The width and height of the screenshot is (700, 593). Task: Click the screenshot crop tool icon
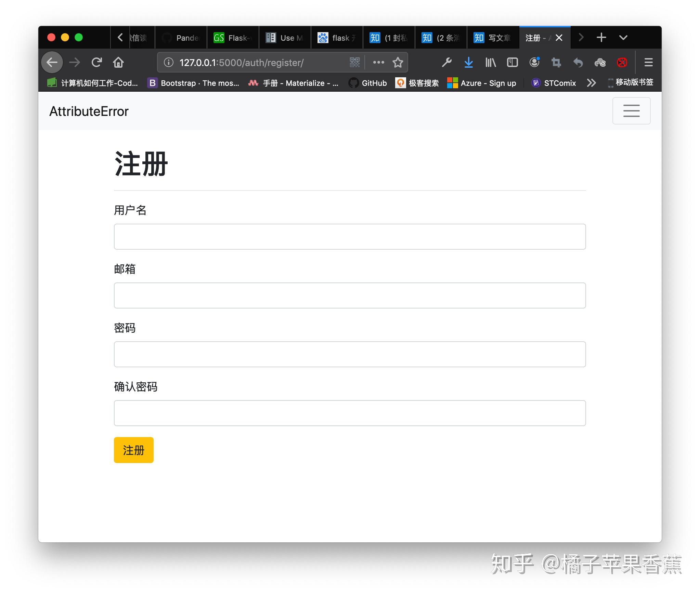click(556, 62)
